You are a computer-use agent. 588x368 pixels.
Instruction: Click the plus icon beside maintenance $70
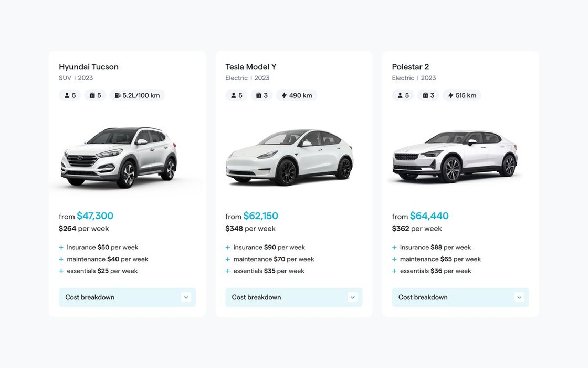[x=228, y=259]
